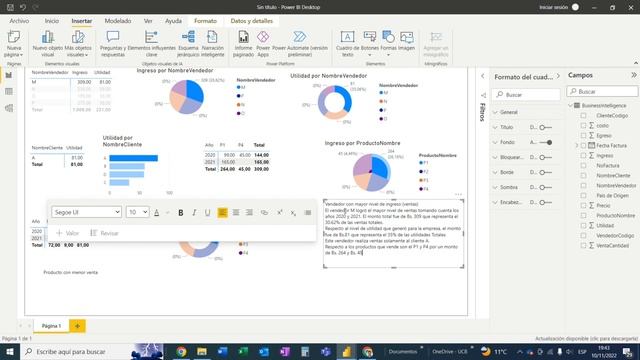Viewport: 640px width, 360px height.
Task: Apply italic in text toolbar
Action: 194,212
